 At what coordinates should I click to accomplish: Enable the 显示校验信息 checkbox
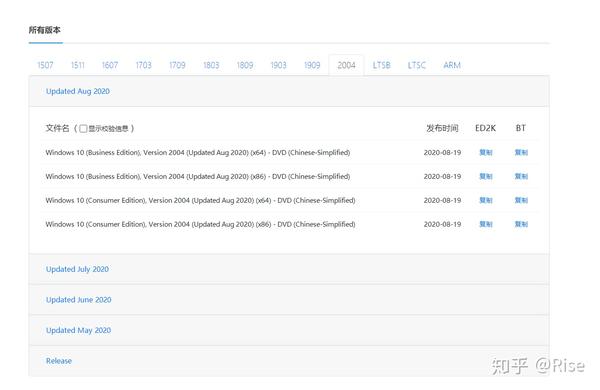tap(83, 129)
